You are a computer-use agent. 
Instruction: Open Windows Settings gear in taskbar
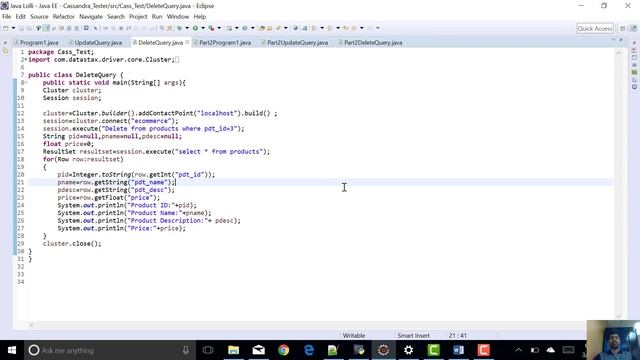(409, 350)
